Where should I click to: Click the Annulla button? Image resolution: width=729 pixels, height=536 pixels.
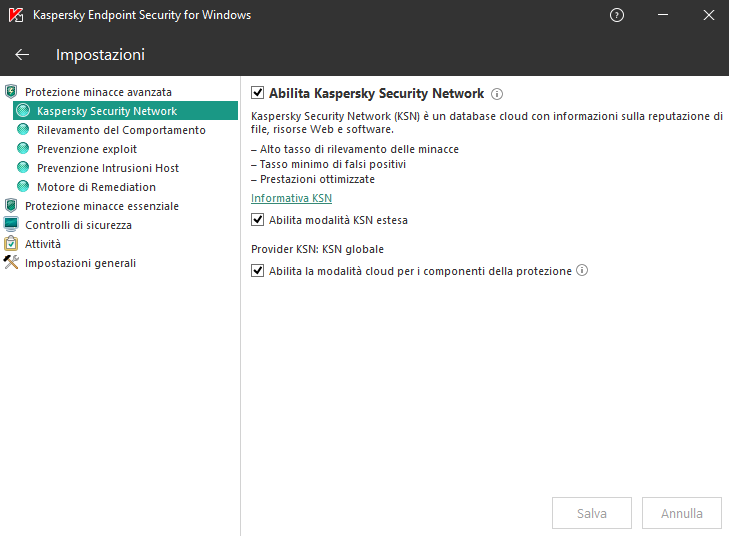pyautogui.click(x=682, y=513)
